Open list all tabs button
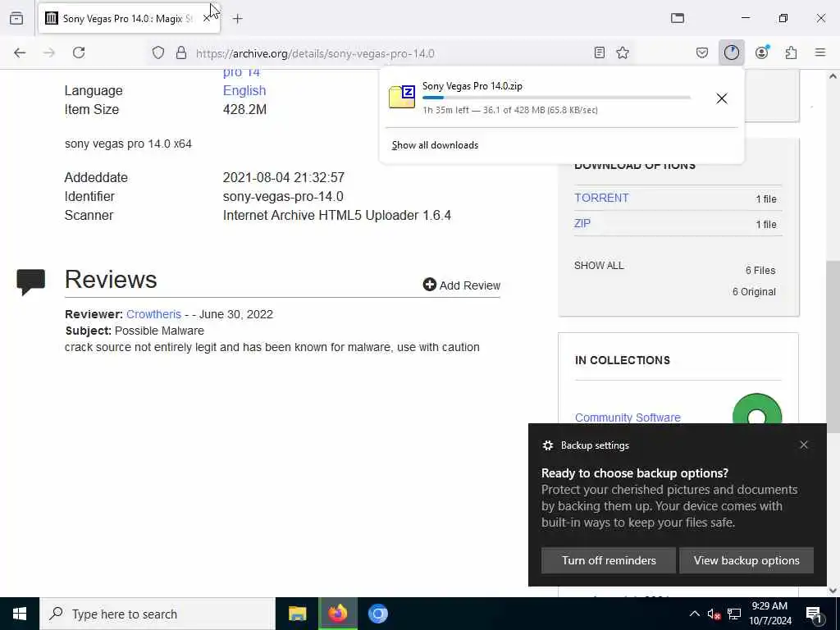The width and height of the screenshot is (840, 630). 677,18
